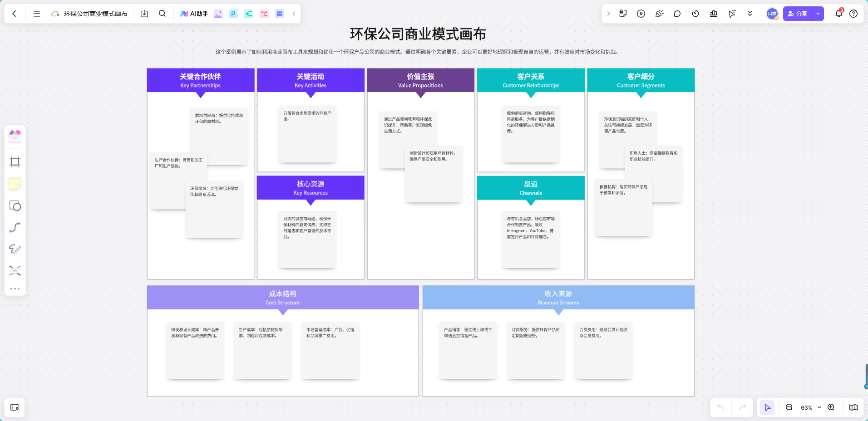This screenshot has height=421, width=868.
Task: Select the cursor pointer mode
Action: pos(767,407)
